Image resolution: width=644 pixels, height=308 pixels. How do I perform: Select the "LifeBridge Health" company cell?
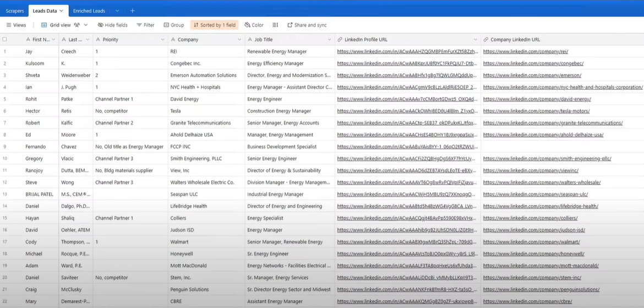point(206,207)
